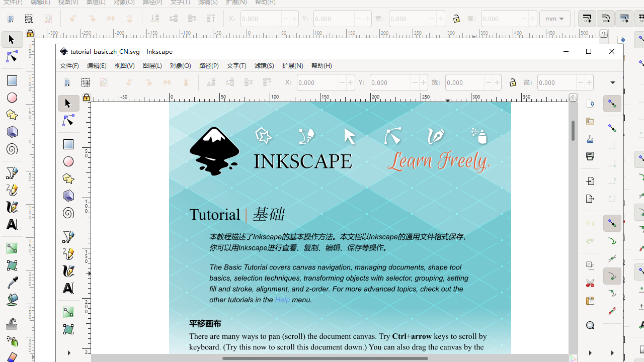Select the Star tool
The image size is (644, 362).
[x=68, y=178]
